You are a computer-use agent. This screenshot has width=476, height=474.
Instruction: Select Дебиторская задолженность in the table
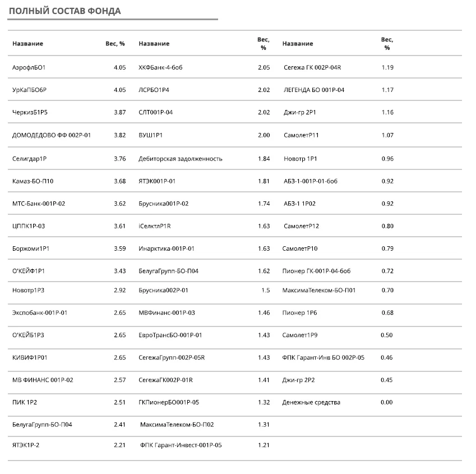click(x=181, y=158)
